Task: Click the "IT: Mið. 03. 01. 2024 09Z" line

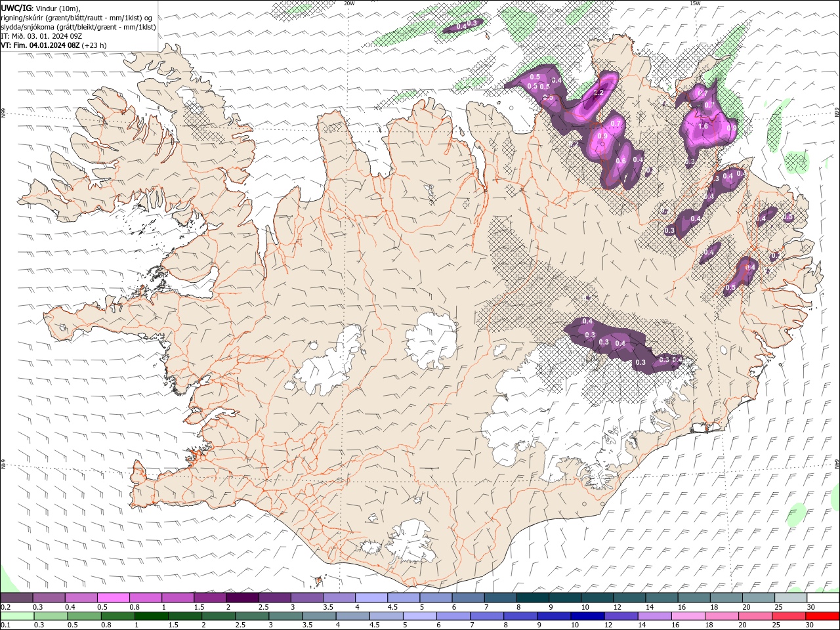Action: click(41, 36)
